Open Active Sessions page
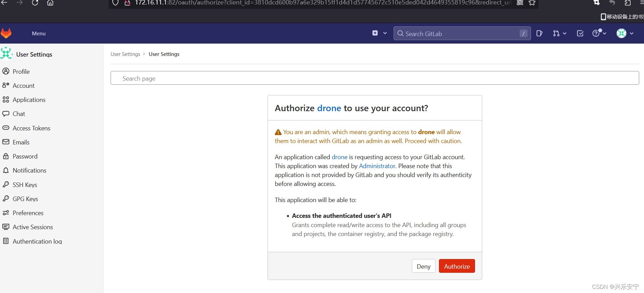Image resolution: width=644 pixels, height=293 pixels. pos(33,227)
